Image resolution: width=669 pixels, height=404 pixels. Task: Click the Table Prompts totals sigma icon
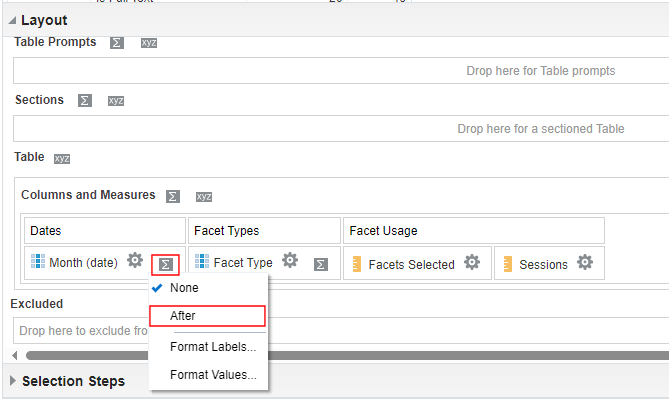117,43
